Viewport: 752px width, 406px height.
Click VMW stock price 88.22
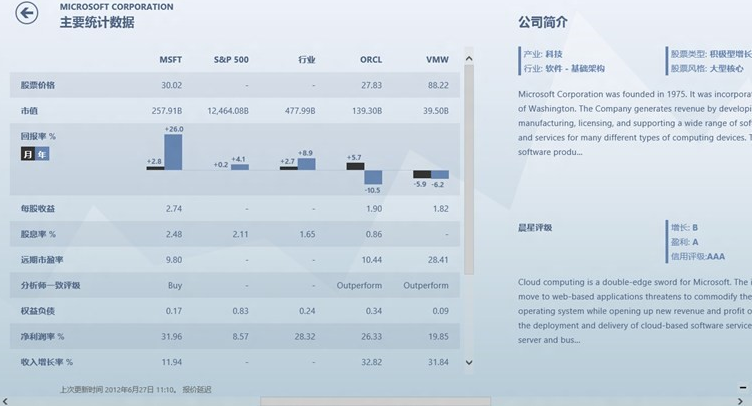[438, 85]
